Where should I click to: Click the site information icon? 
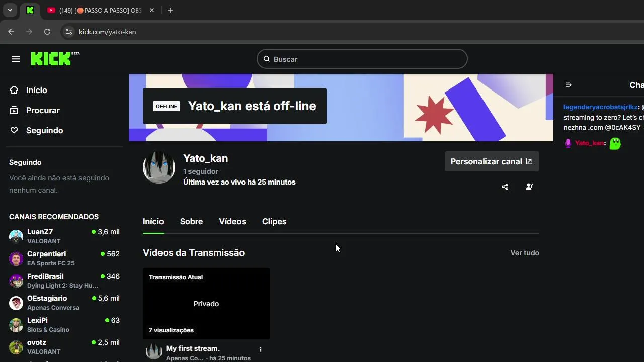[x=69, y=32]
